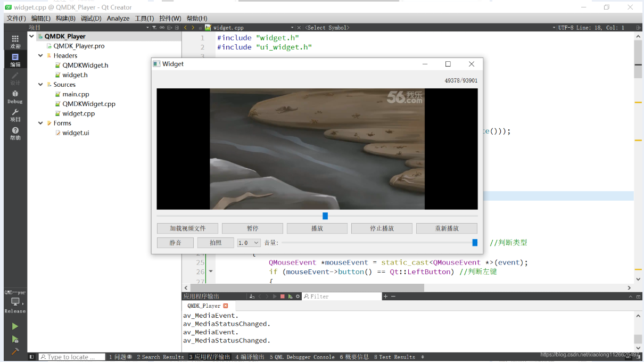The width and height of the screenshot is (644, 362).
Task: Switch to the Edit (编辑) mode icon
Action: [15, 59]
